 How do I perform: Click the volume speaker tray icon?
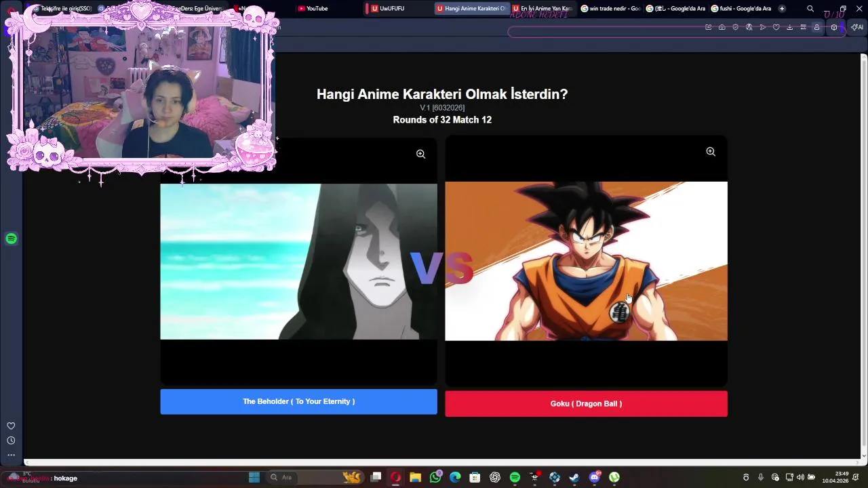800,477
